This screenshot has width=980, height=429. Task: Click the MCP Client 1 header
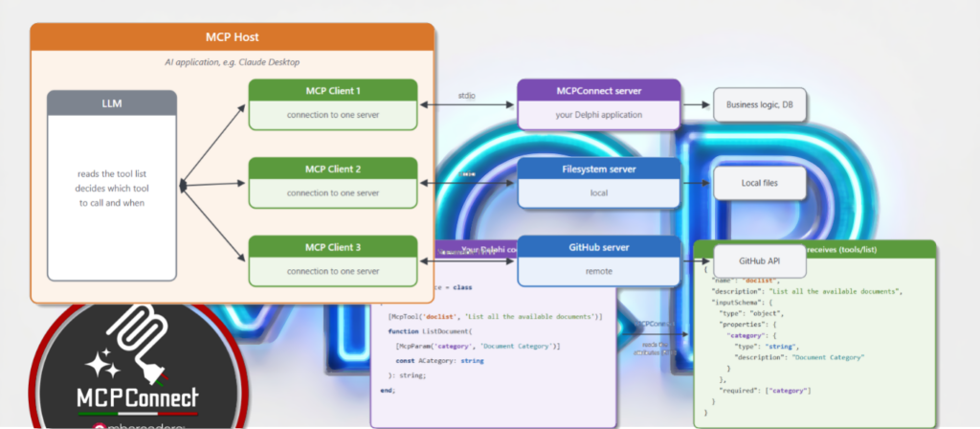[x=333, y=90]
